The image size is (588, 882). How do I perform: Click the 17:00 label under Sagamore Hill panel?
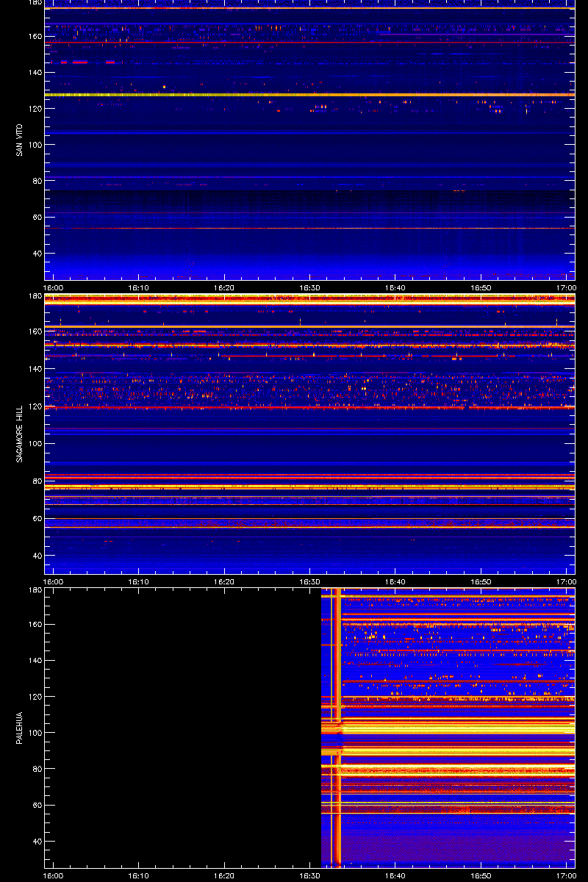566,581
